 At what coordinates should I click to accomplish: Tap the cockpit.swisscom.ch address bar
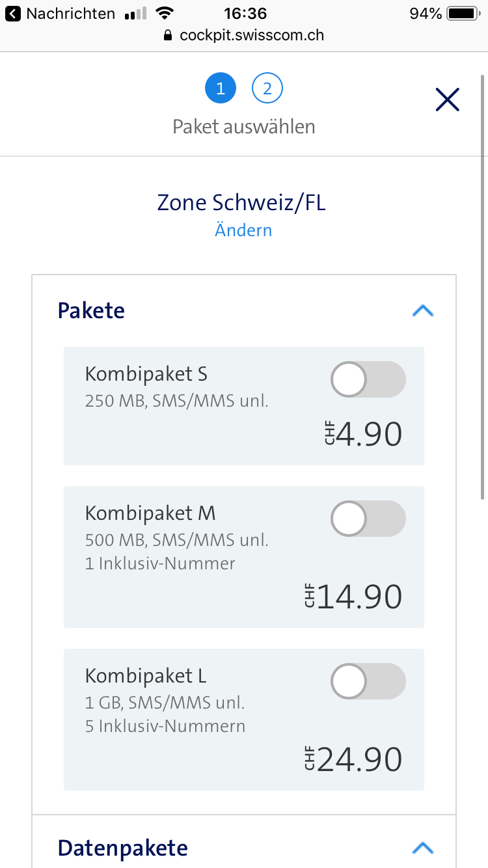click(x=251, y=35)
